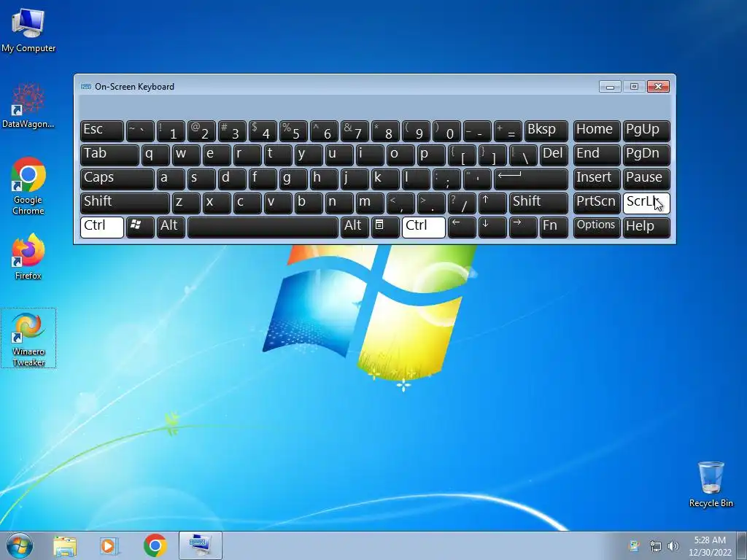The height and width of the screenshot is (560, 747).
Task: Click the Windows logo key on keyboard
Action: (x=140, y=227)
